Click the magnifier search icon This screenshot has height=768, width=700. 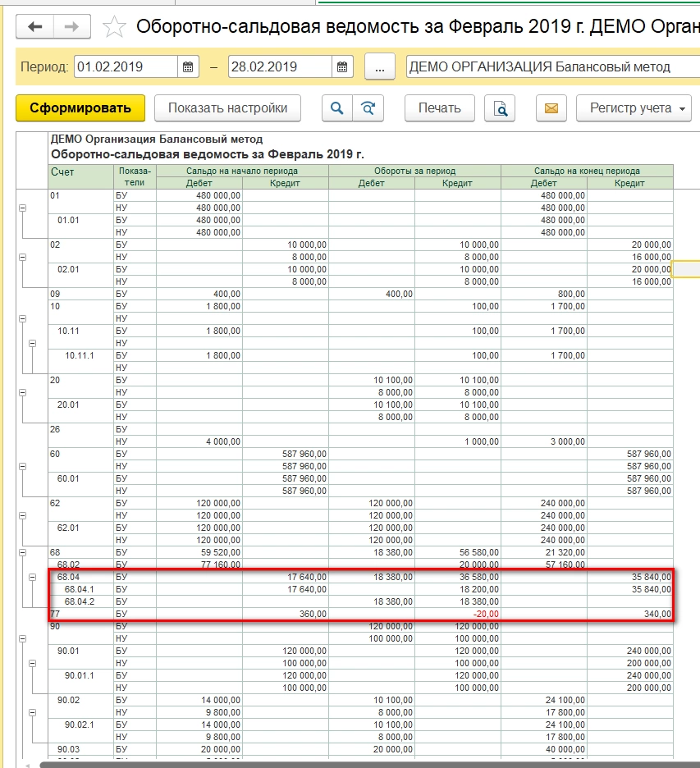tap(337, 108)
